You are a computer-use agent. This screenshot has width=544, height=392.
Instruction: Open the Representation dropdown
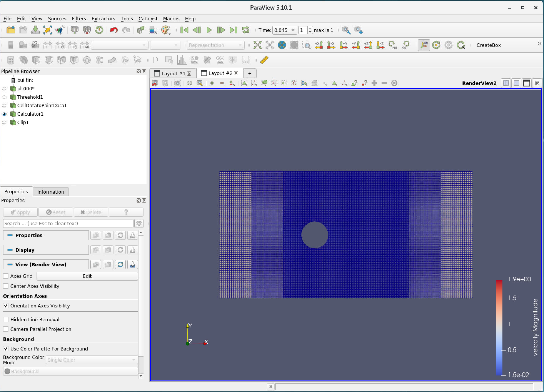click(x=215, y=45)
